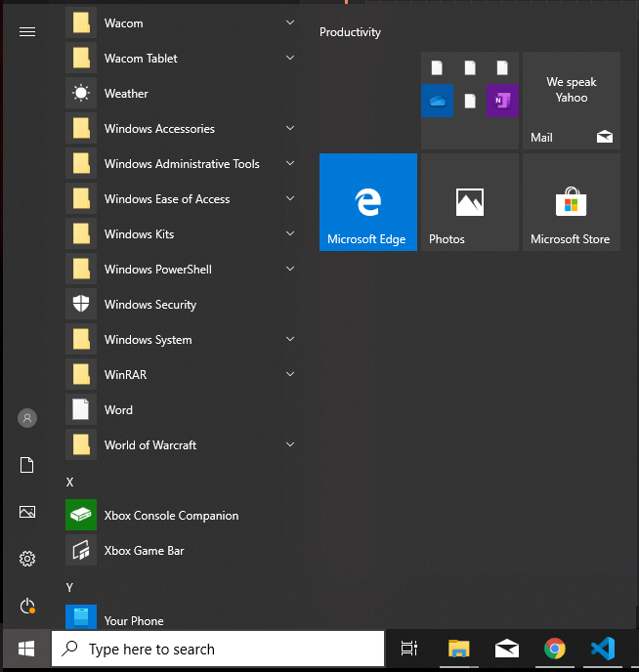Select the Your Phone label

point(134,620)
